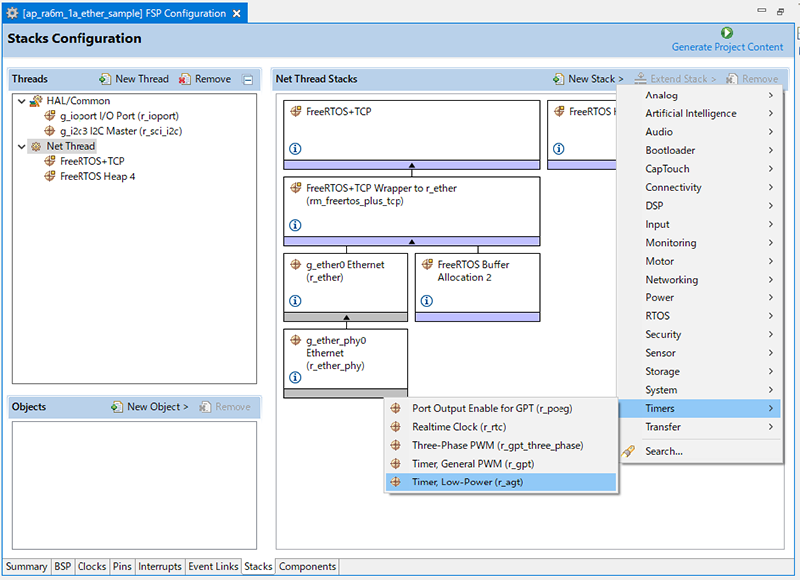Click the module icon of FreeRTOS+TCP stack block
Image resolution: width=800 pixels, height=580 pixels.
(295, 111)
